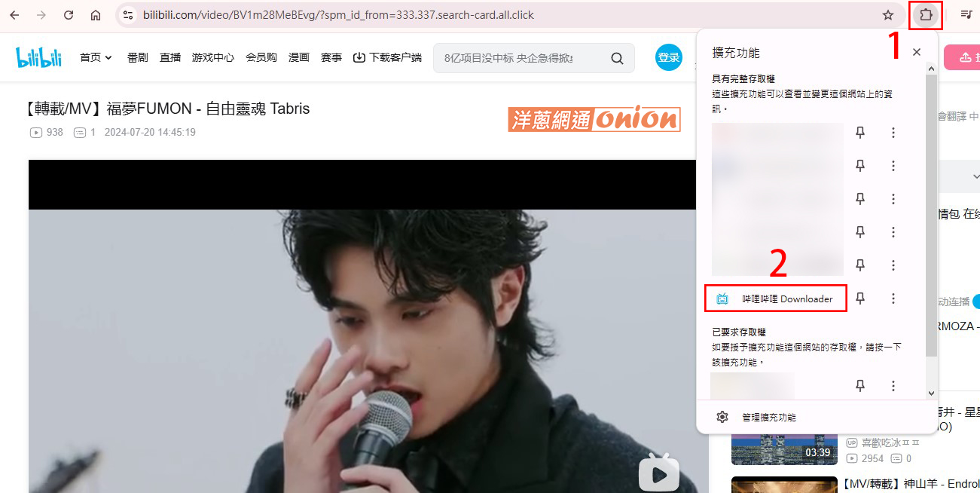Bookmark this page with the star icon
Screen dimensions: 980x493
[888, 15]
